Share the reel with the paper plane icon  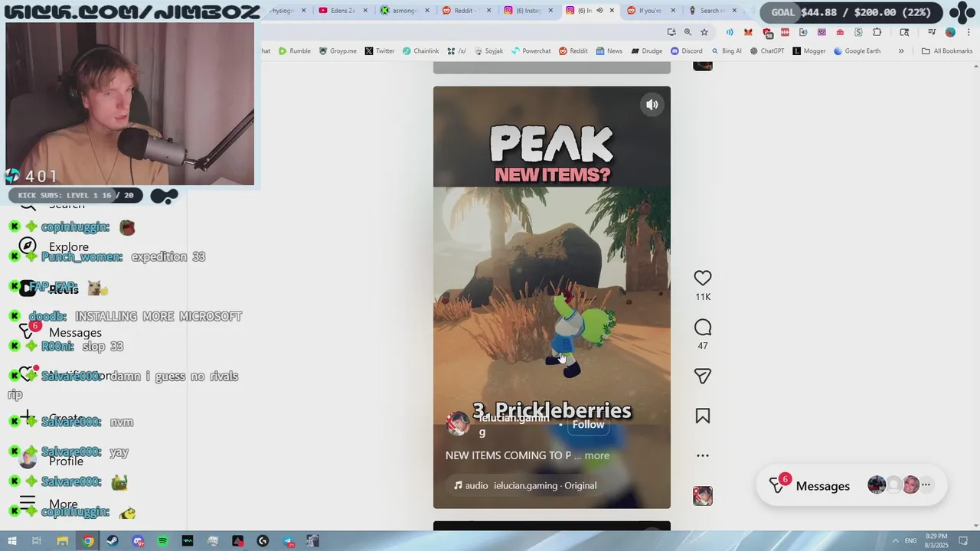coord(702,376)
